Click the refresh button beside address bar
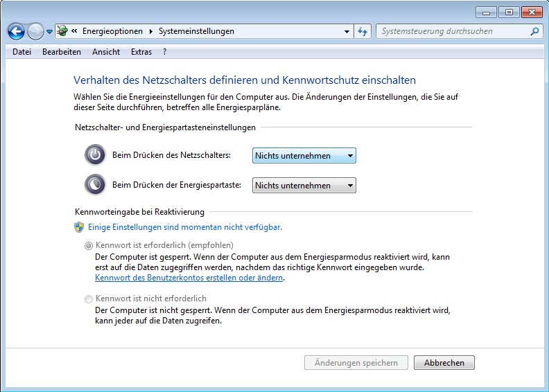Image resolution: width=549 pixels, height=392 pixels. tap(363, 31)
